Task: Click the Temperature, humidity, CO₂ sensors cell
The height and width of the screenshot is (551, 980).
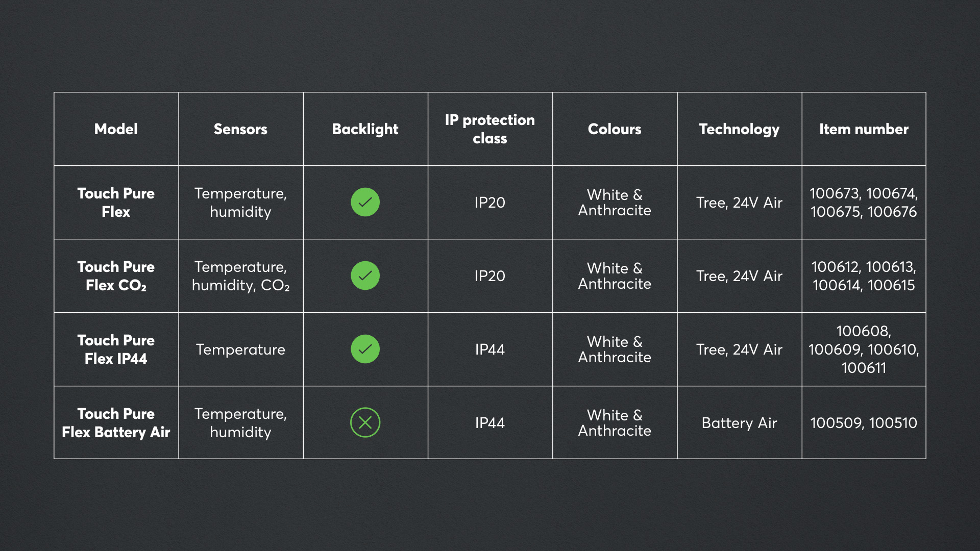Action: [x=240, y=276]
